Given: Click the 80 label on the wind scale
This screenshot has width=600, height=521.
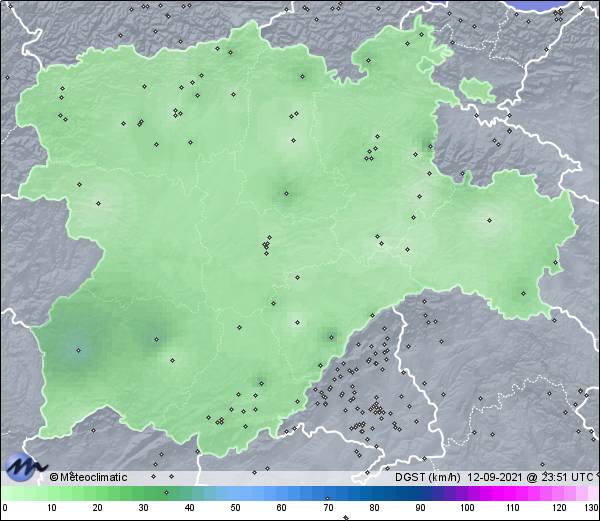Looking at the screenshot, I should (x=375, y=508).
